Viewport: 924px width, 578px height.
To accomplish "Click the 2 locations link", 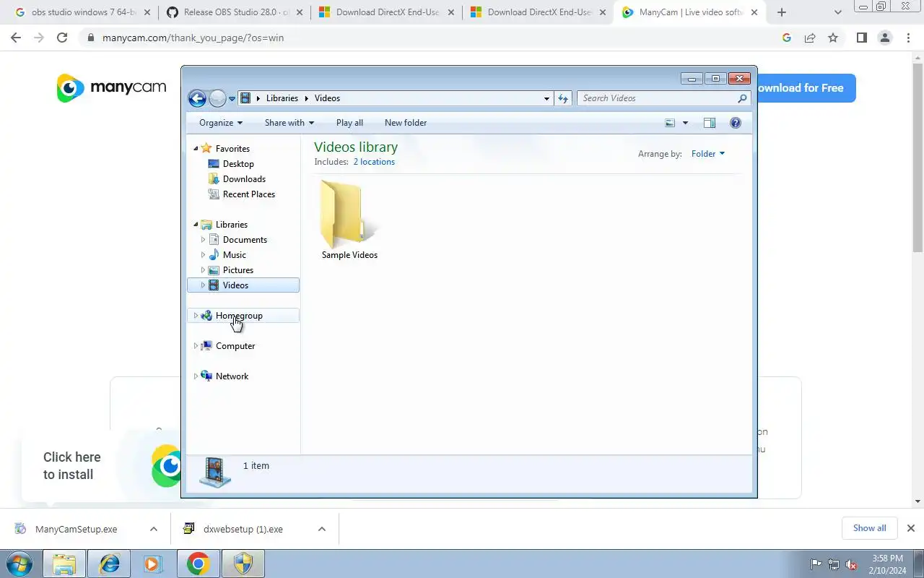I will [x=374, y=162].
